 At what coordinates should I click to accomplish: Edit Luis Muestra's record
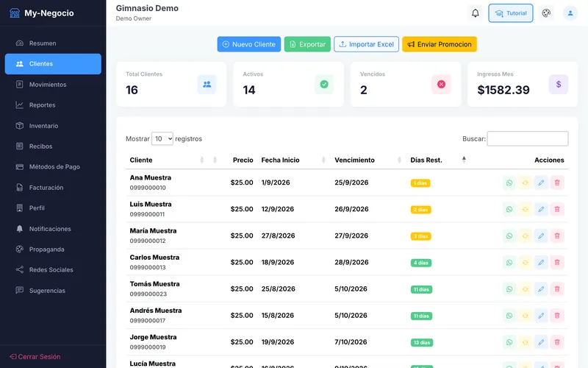(x=541, y=209)
